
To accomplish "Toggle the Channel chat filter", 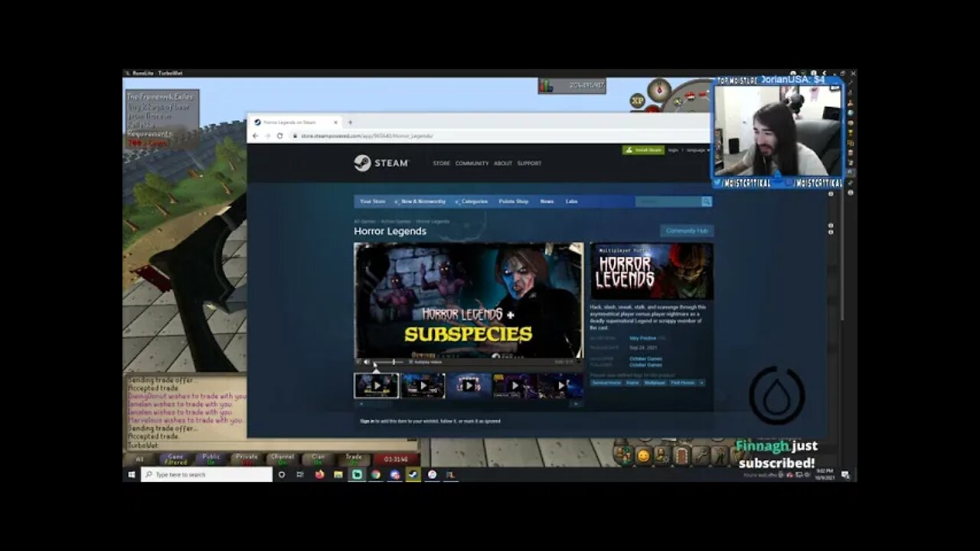I will tap(282, 459).
